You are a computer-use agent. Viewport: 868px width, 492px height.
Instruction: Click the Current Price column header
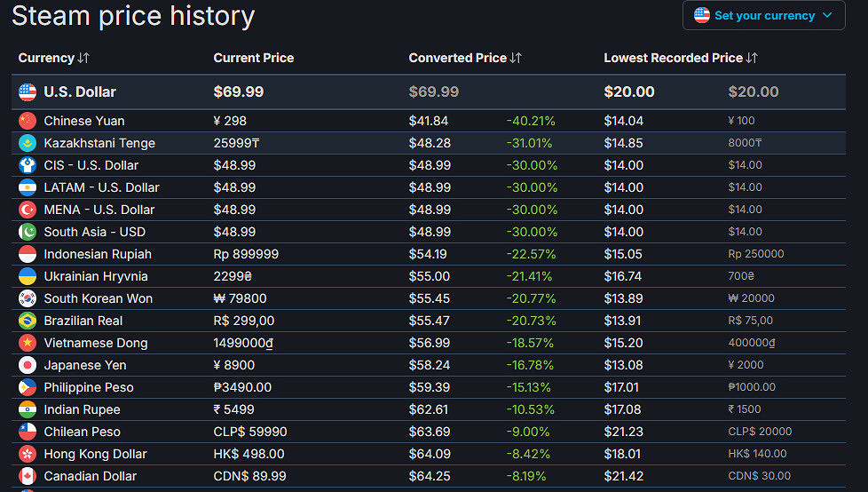(254, 58)
